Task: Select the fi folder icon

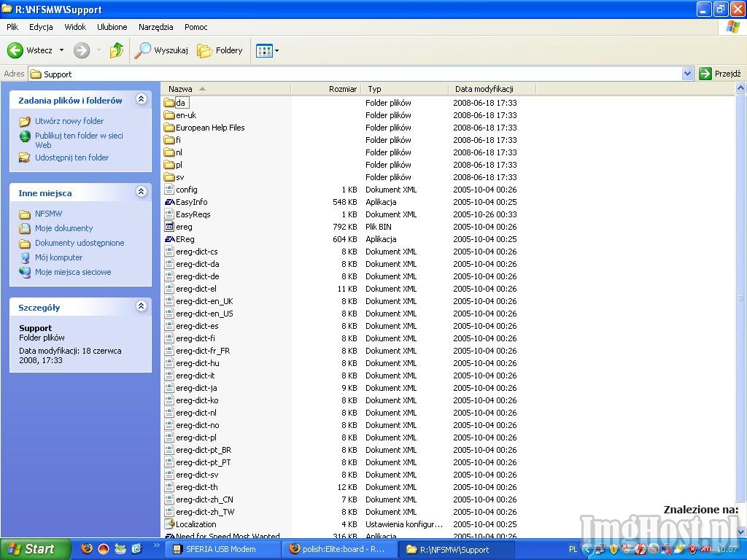Action: (x=169, y=139)
